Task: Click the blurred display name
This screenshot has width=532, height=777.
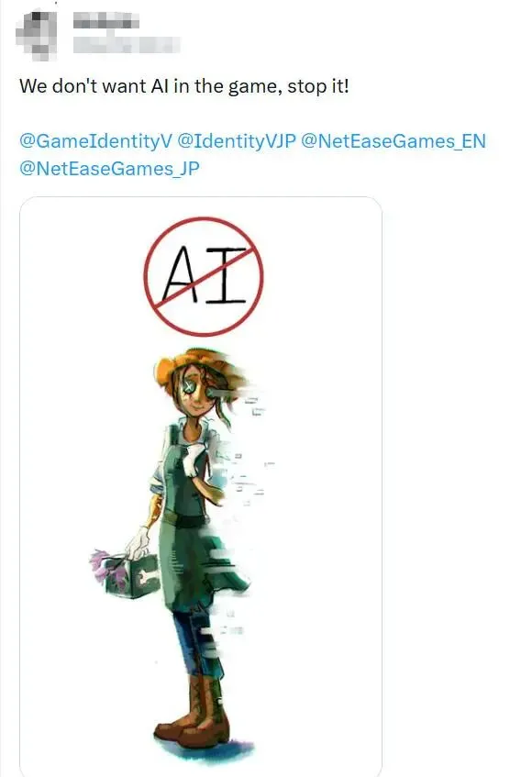Action: 105,22
